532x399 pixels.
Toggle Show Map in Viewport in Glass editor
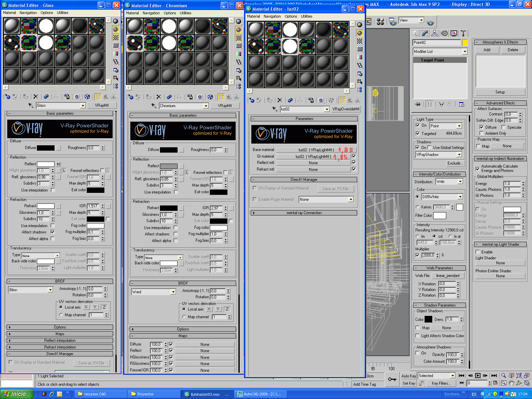tap(87, 97)
